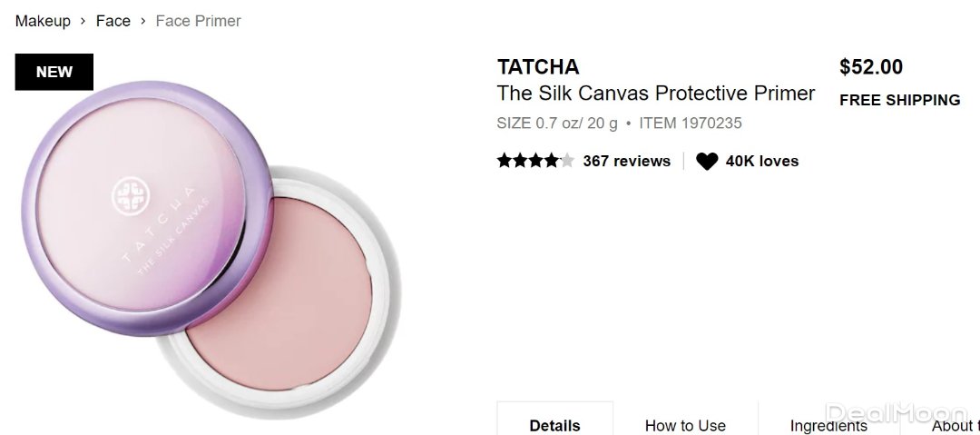Show the Ingredients tab

click(828, 425)
